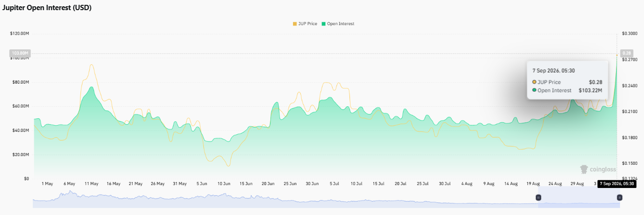Click the $0.2100 right axis label
This screenshot has height=215, width=644.
coord(629,112)
